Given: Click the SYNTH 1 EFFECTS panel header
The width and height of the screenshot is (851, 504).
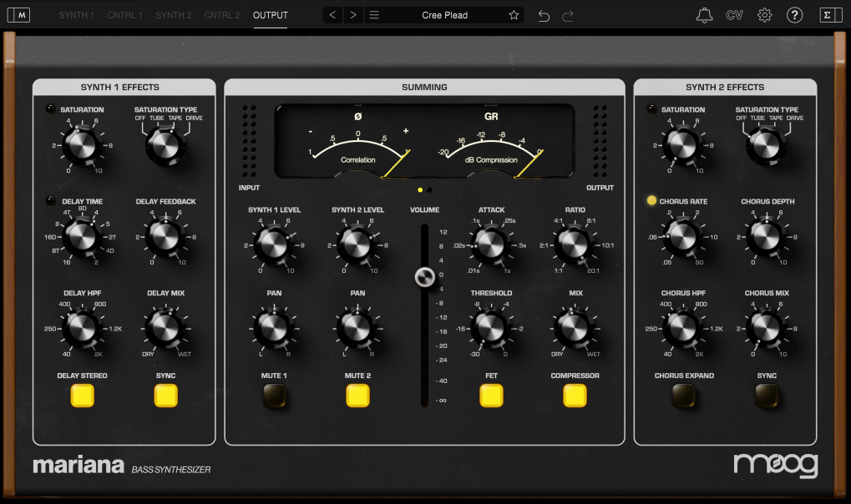Looking at the screenshot, I should (x=124, y=88).
